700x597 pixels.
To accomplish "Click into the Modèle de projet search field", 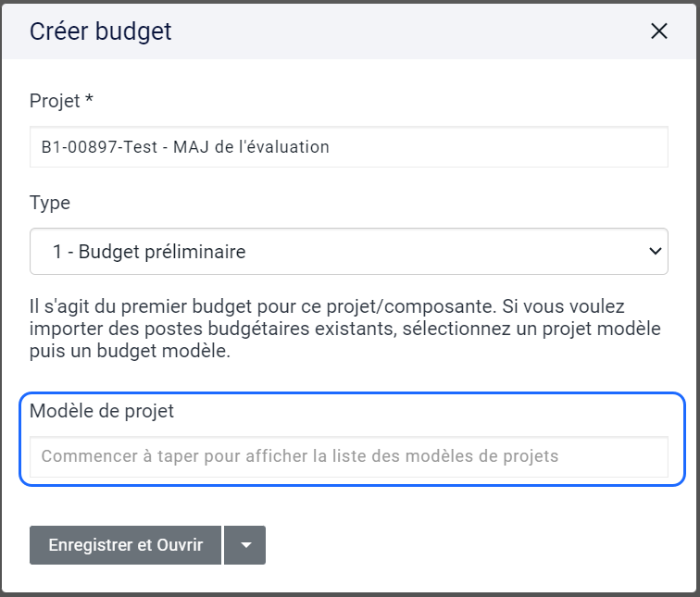I will click(349, 456).
